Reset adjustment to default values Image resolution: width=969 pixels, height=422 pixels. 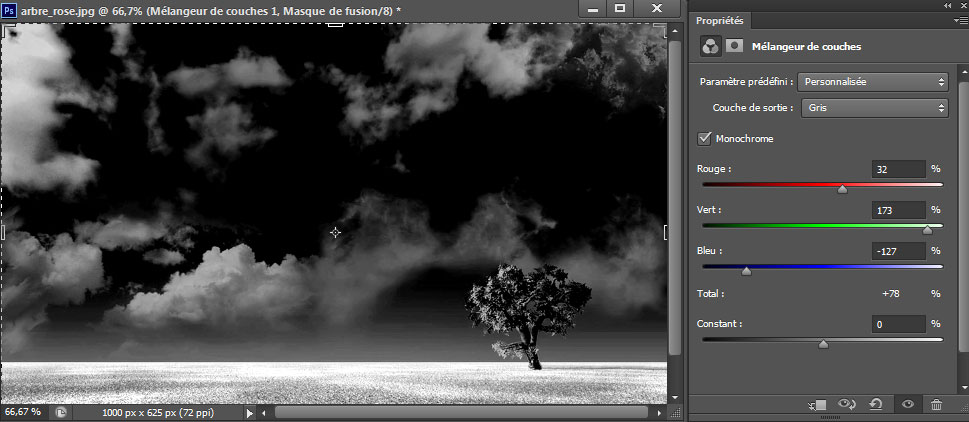(876, 404)
